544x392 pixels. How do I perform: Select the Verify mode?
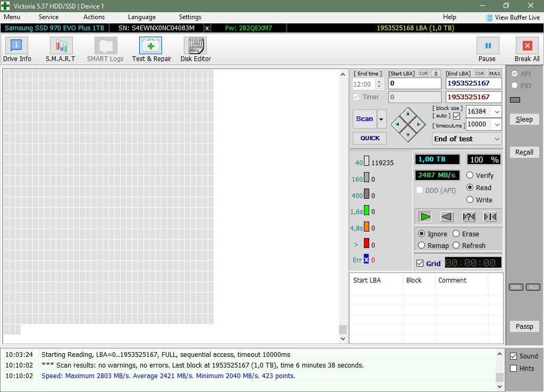coord(470,175)
